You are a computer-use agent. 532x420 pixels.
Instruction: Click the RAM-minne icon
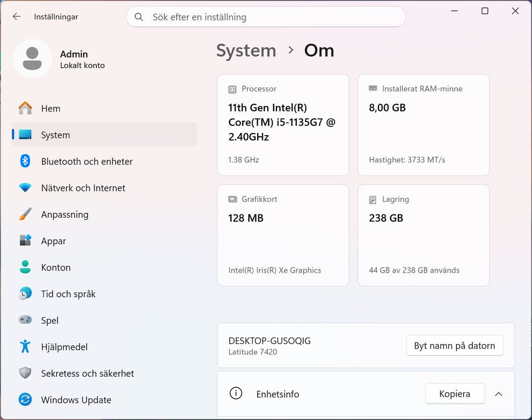coord(373,89)
